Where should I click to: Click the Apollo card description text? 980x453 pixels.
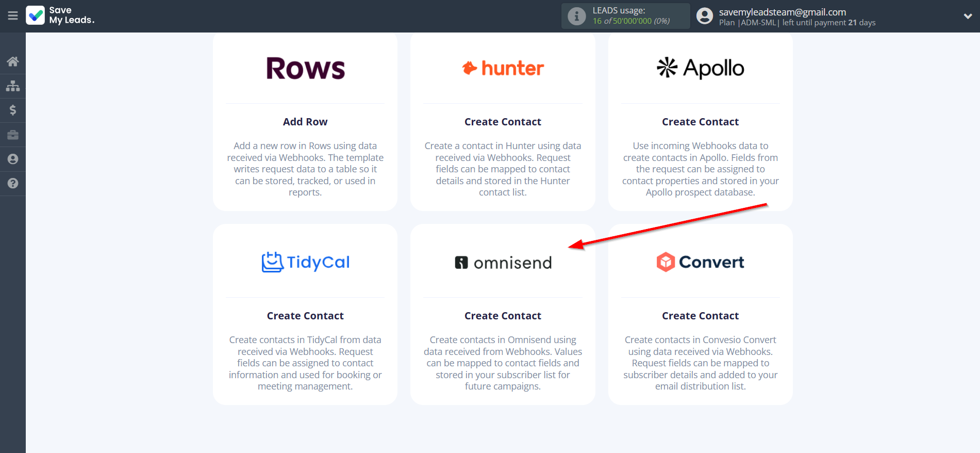[700, 169]
